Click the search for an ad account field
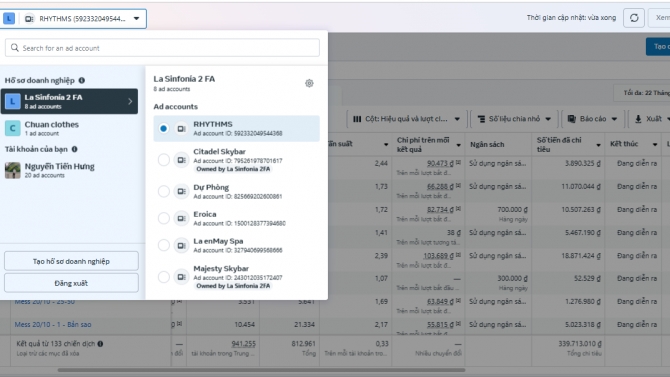This screenshot has height=377, width=670. pos(162,48)
